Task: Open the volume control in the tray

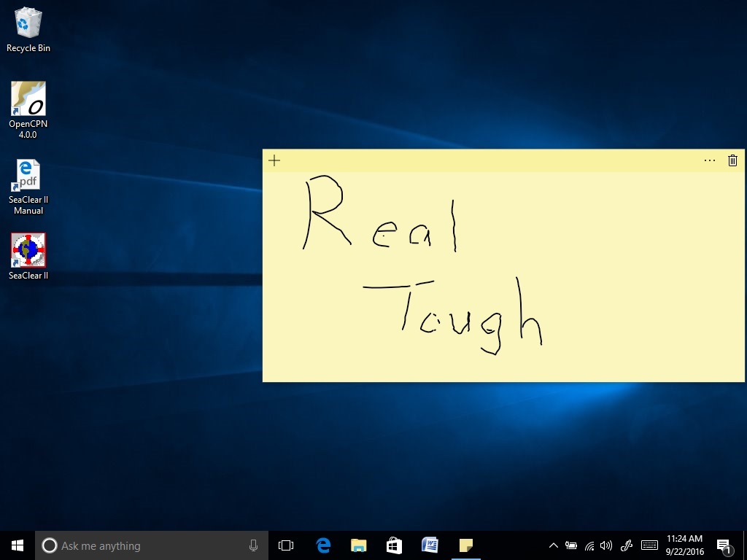Action: click(606, 545)
